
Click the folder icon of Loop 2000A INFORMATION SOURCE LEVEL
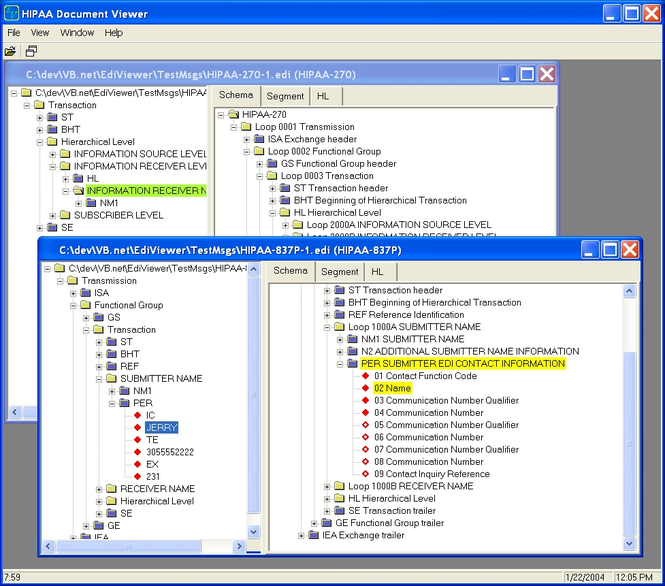pos(298,224)
